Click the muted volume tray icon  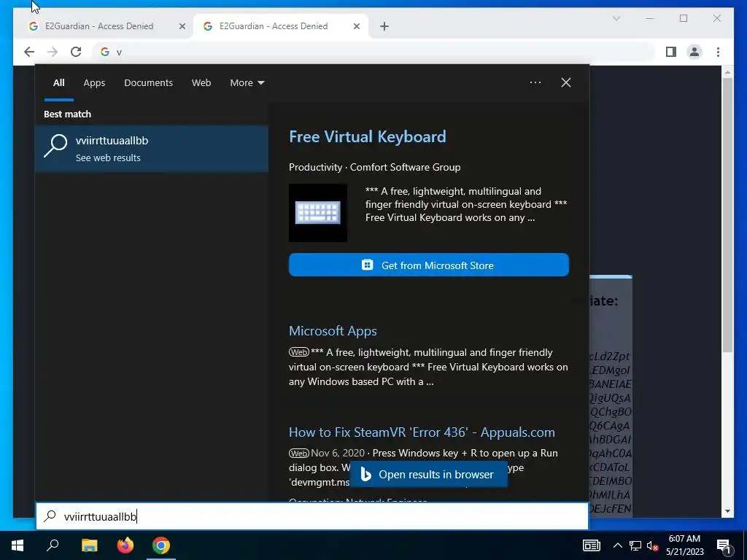[653, 545]
